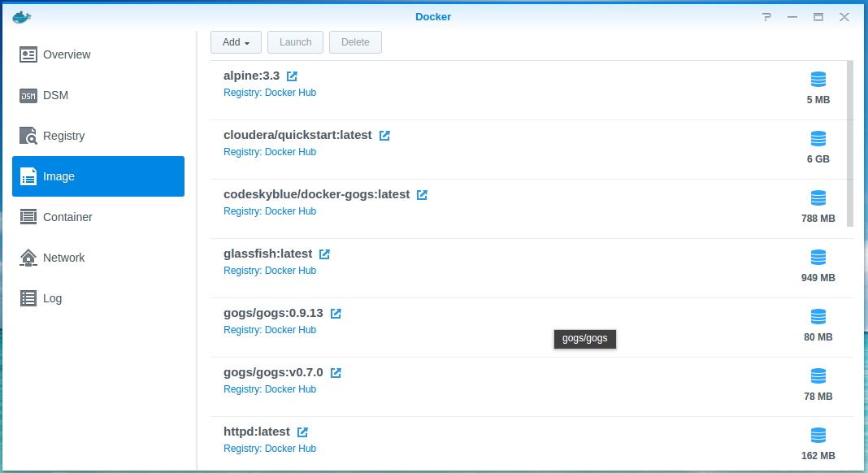Open external link icon for httpd:latest
The width and height of the screenshot is (868, 473).
tap(302, 432)
